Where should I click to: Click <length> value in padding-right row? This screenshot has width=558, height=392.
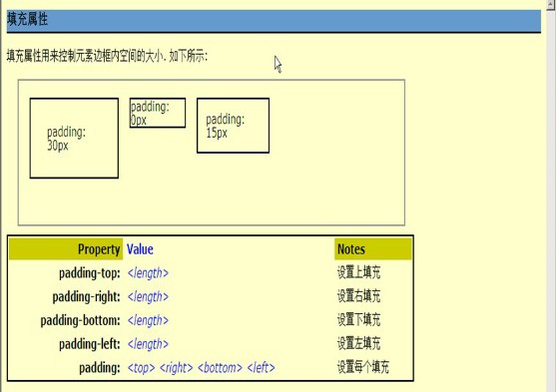(148, 296)
